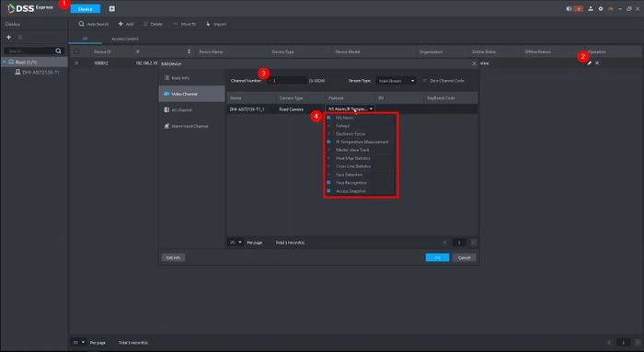The height and width of the screenshot is (352, 644).
Task: Toggle the Cross Line Statistics checkbox
Action: click(x=328, y=166)
